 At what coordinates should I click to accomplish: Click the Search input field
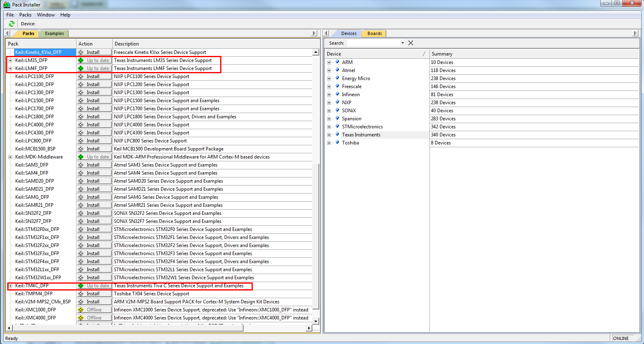click(373, 43)
